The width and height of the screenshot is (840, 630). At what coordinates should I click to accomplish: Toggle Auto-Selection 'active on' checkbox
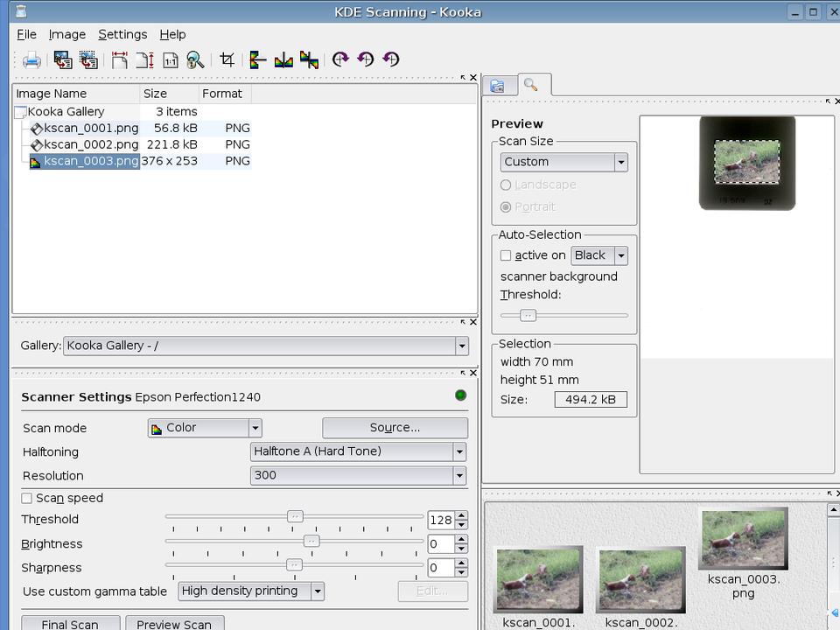[506, 255]
